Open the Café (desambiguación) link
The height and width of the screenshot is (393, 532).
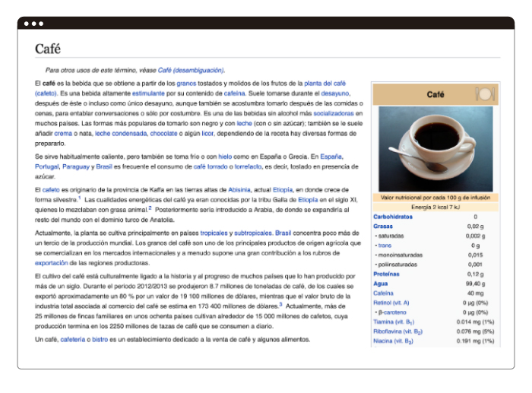[x=191, y=70]
